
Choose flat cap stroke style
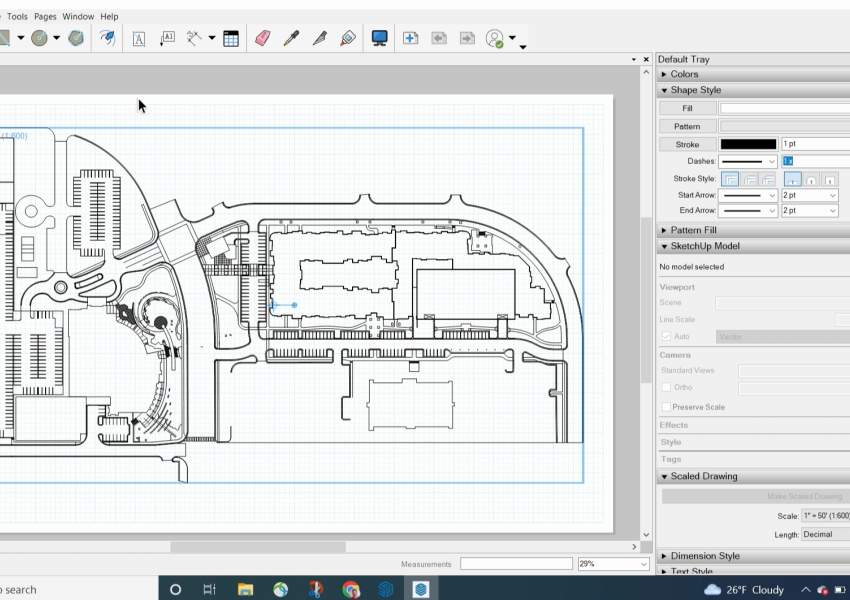pos(793,179)
